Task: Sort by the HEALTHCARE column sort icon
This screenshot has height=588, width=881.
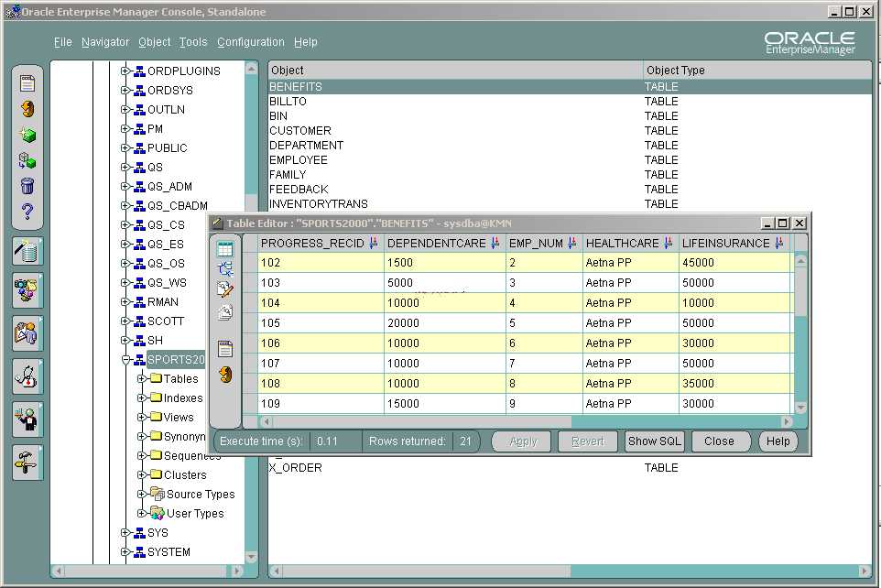Action: click(668, 243)
